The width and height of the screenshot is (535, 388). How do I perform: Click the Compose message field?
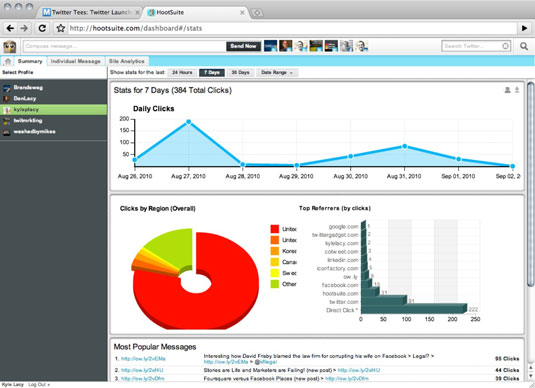click(124, 46)
